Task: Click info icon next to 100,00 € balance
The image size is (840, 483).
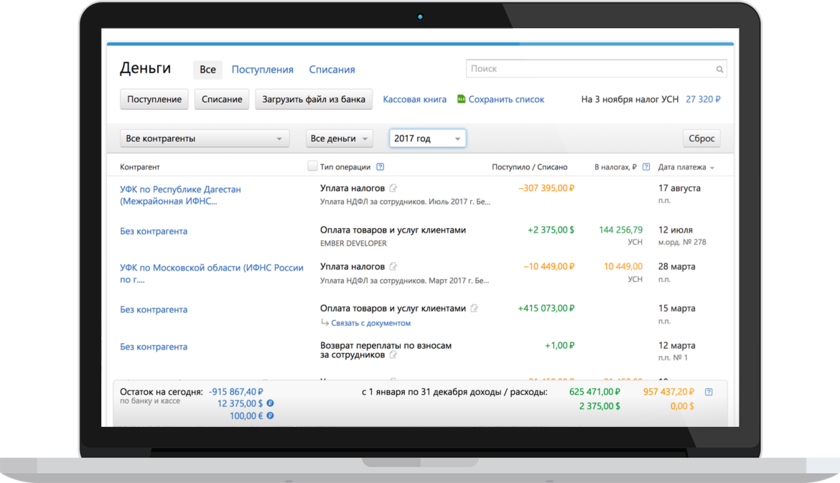Action: point(270,415)
